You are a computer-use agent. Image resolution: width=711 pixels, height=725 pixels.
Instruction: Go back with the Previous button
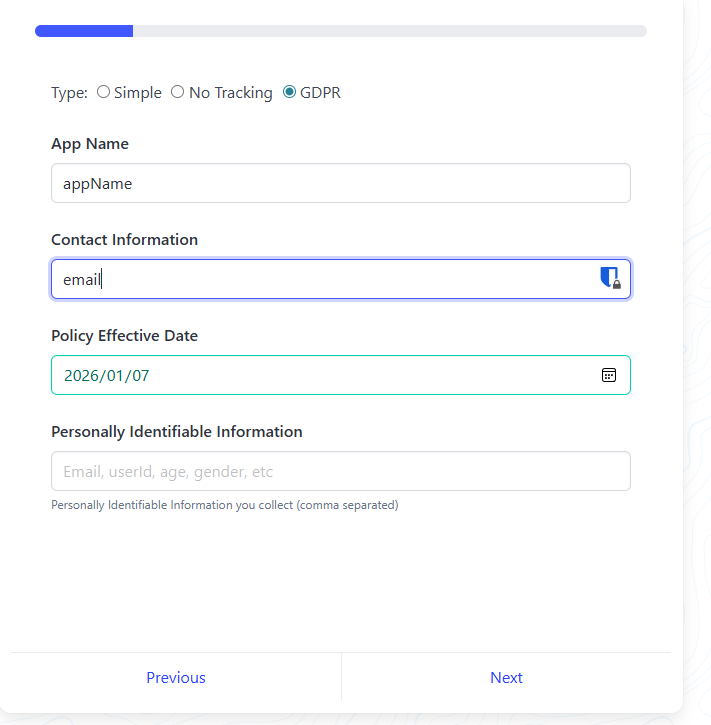tap(176, 677)
